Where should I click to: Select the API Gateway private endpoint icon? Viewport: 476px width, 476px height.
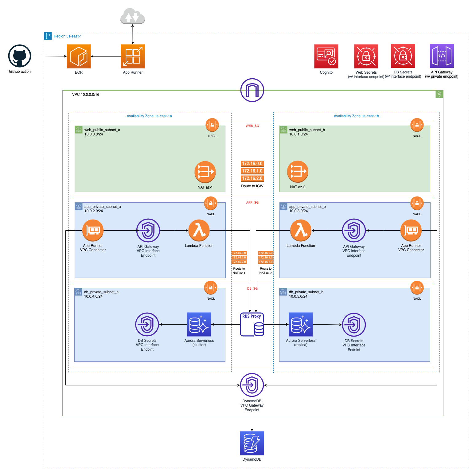(442, 56)
